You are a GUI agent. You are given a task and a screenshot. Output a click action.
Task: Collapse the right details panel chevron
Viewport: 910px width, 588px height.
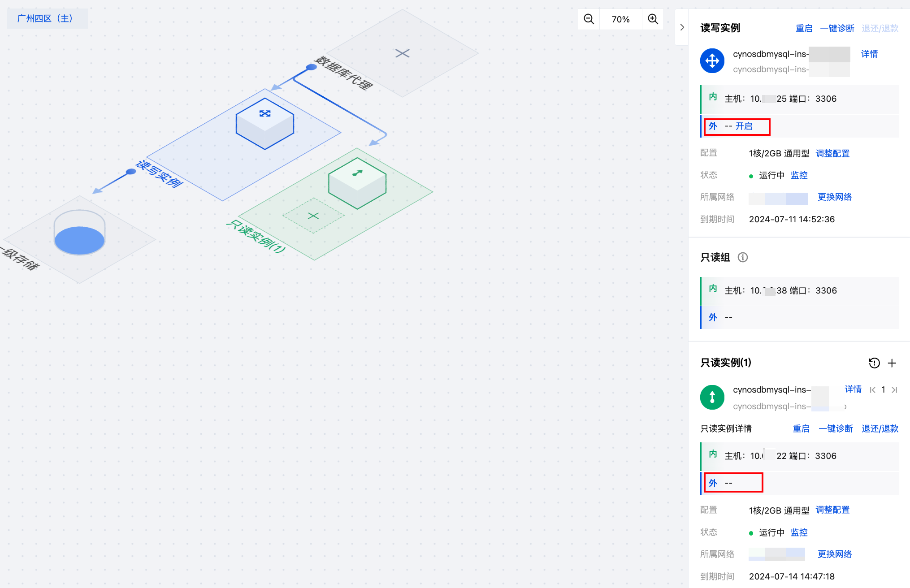(682, 27)
